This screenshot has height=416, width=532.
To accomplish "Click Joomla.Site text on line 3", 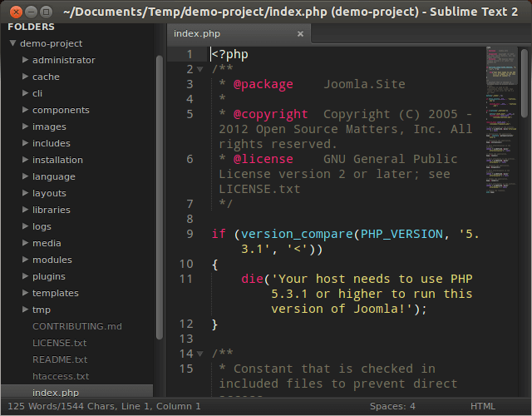I will [364, 84].
